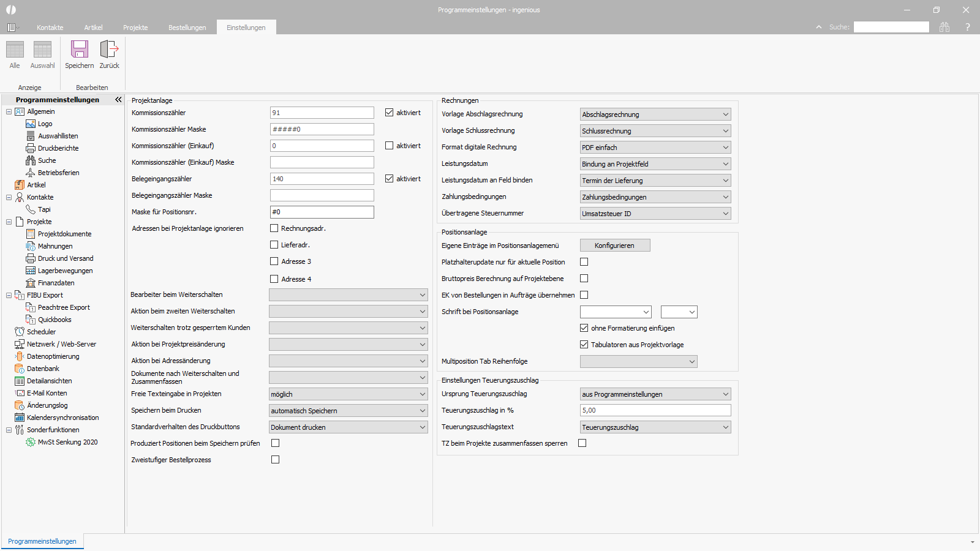Collapse the Allgemein tree node
980x551 pixels.
(9, 111)
